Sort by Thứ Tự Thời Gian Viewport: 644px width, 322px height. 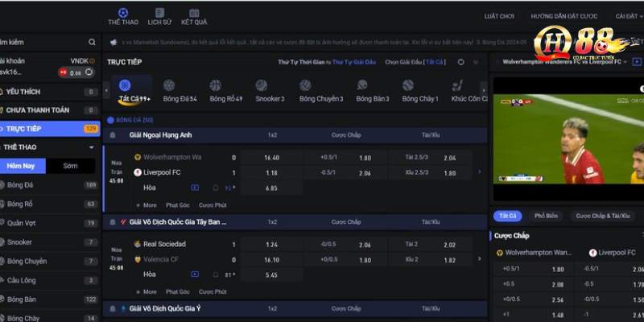coord(301,62)
